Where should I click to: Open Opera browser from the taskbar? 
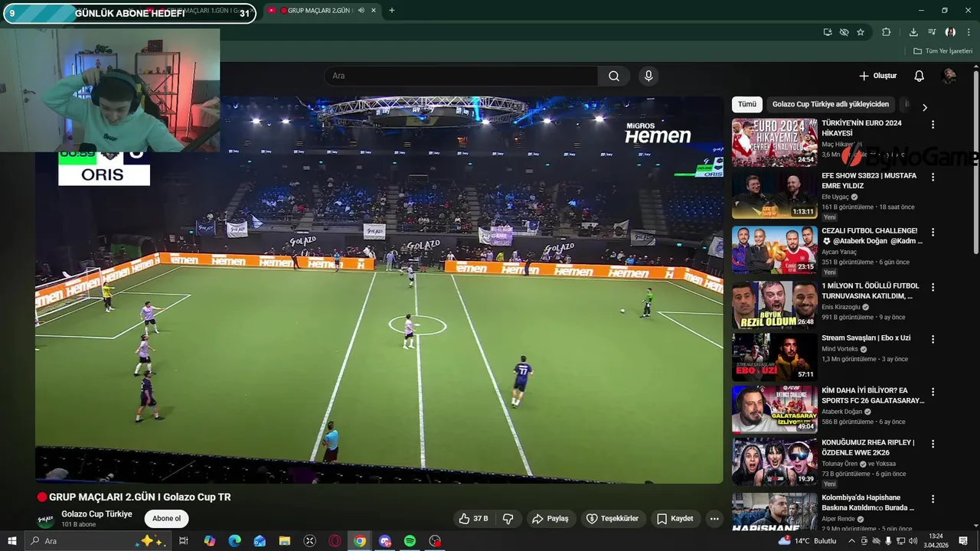335,541
